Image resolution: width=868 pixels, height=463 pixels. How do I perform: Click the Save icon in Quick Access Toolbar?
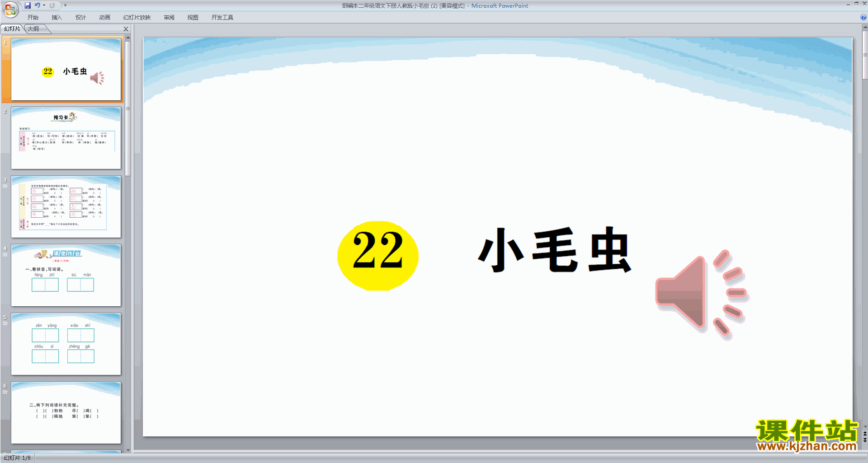(x=28, y=5)
